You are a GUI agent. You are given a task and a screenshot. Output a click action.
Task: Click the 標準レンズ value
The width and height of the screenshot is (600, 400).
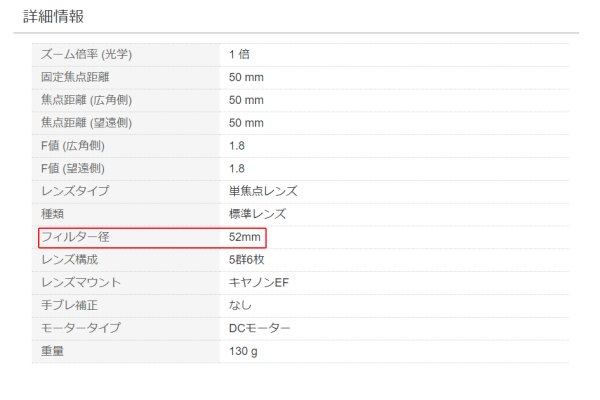pyautogui.click(x=257, y=214)
